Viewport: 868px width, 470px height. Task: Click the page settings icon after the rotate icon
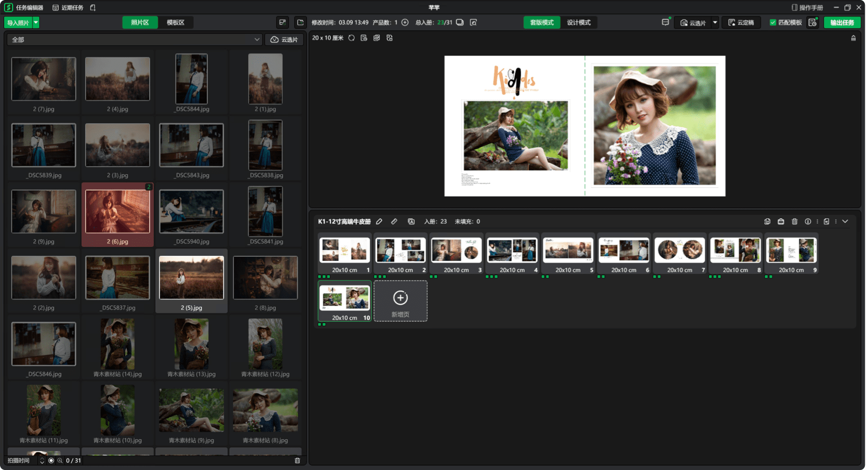click(x=364, y=38)
